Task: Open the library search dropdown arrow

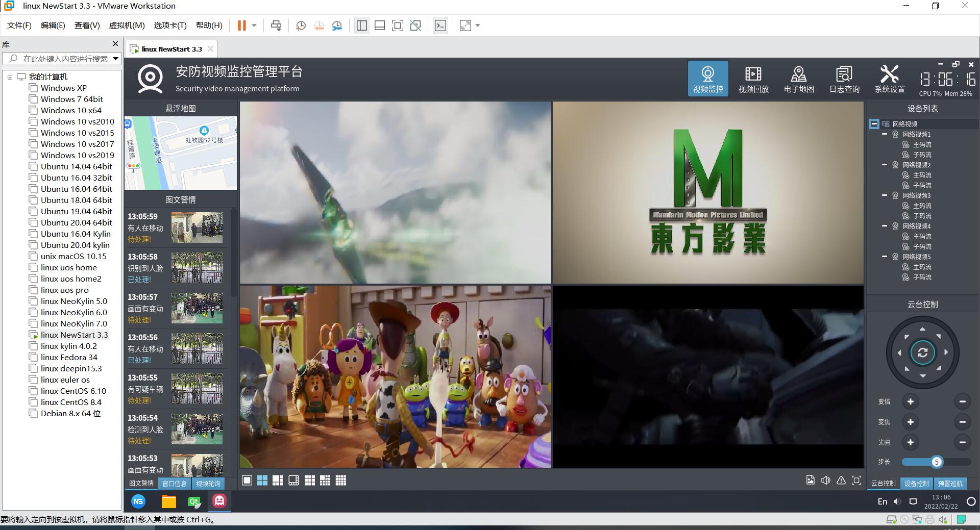Action: click(116, 59)
